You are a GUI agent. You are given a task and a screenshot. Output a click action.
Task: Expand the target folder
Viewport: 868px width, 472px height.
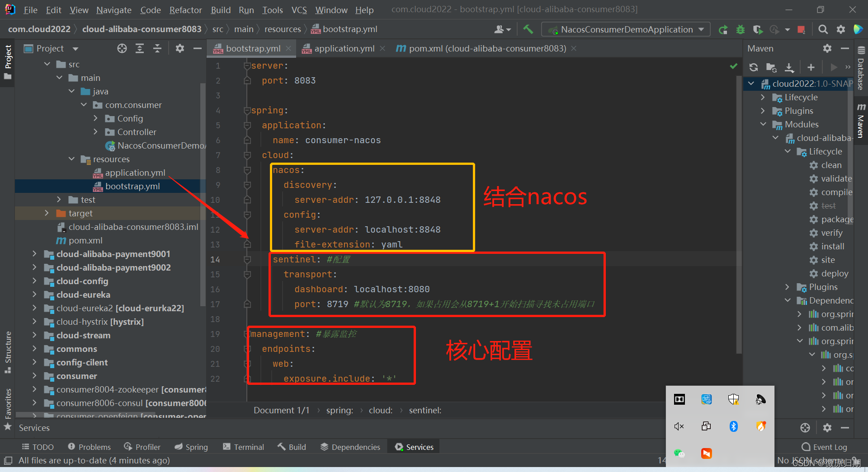click(x=47, y=213)
